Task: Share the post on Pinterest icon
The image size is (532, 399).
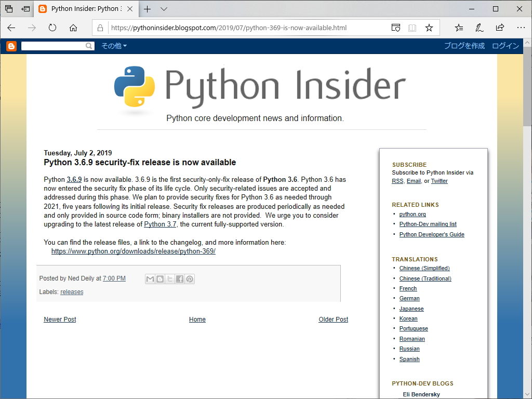Action: click(189, 279)
